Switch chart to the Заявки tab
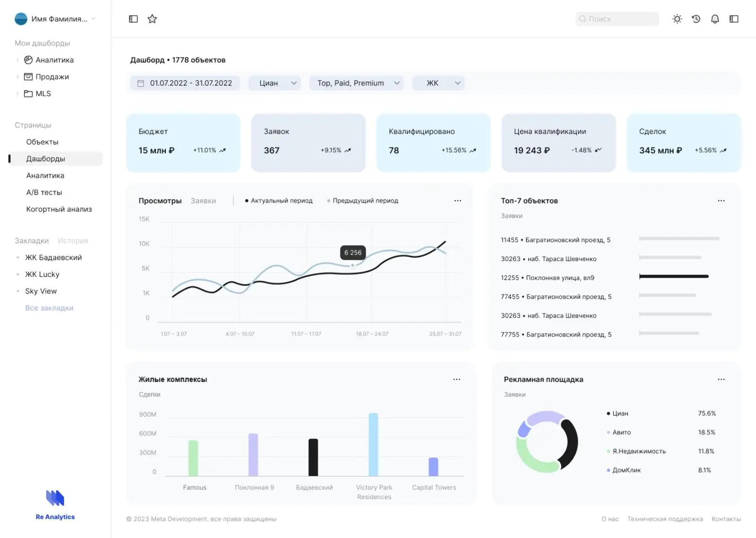 click(203, 201)
